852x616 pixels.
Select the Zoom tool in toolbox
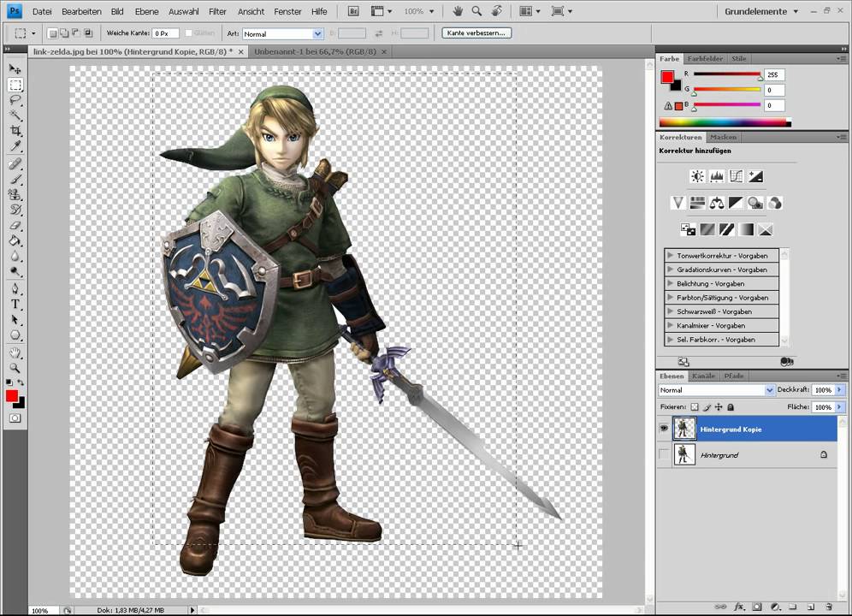15,368
